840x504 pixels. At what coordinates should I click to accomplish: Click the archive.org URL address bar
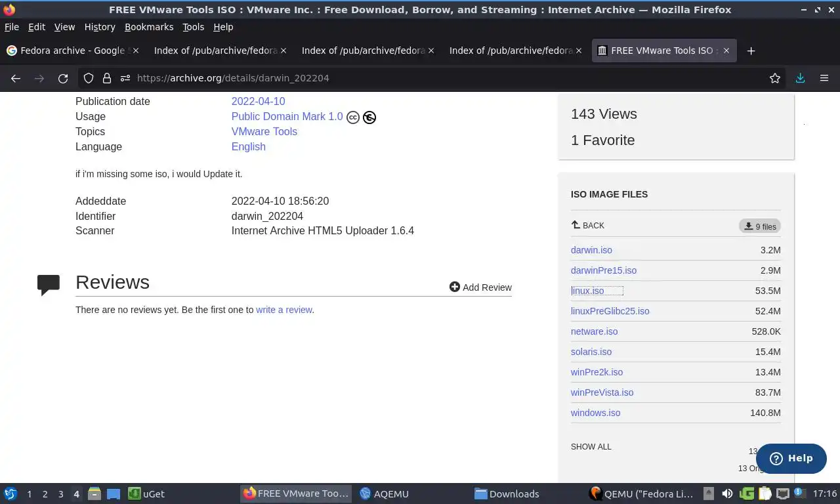point(433,78)
